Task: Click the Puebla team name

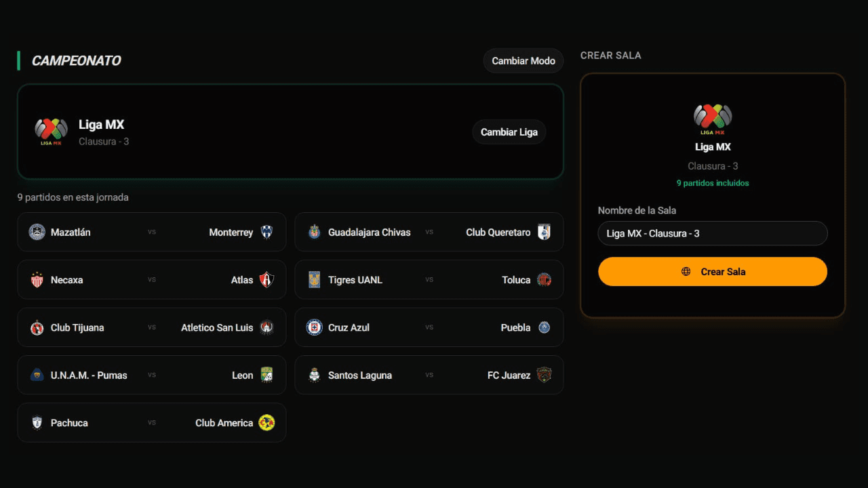Action: pyautogui.click(x=515, y=328)
